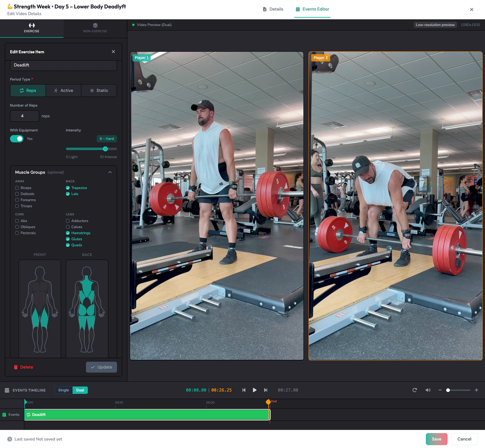The width and height of the screenshot is (485, 448).
Task: Uncheck the Hamstrings checkbox
Action: coord(68,233)
